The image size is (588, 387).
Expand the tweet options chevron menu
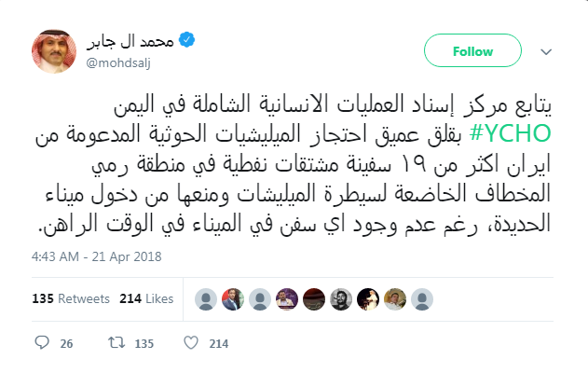(x=546, y=52)
